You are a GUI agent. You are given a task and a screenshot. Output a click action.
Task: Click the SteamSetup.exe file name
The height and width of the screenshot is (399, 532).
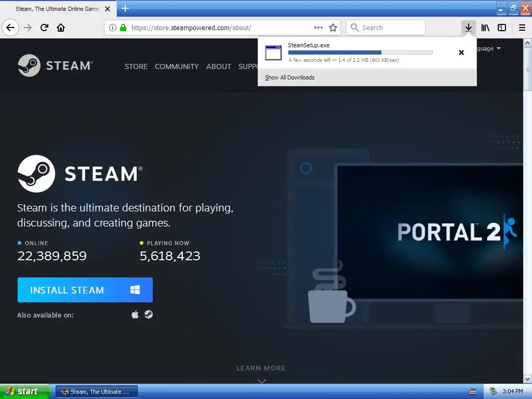[309, 45]
